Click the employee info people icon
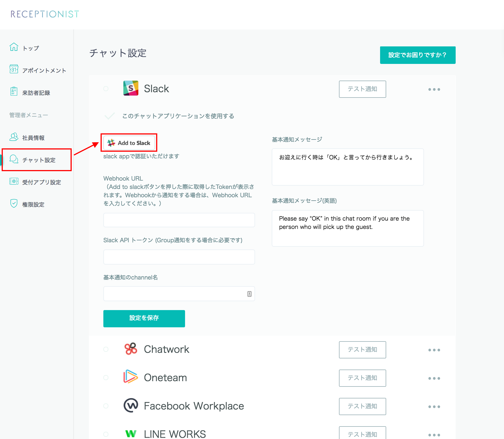 14,137
